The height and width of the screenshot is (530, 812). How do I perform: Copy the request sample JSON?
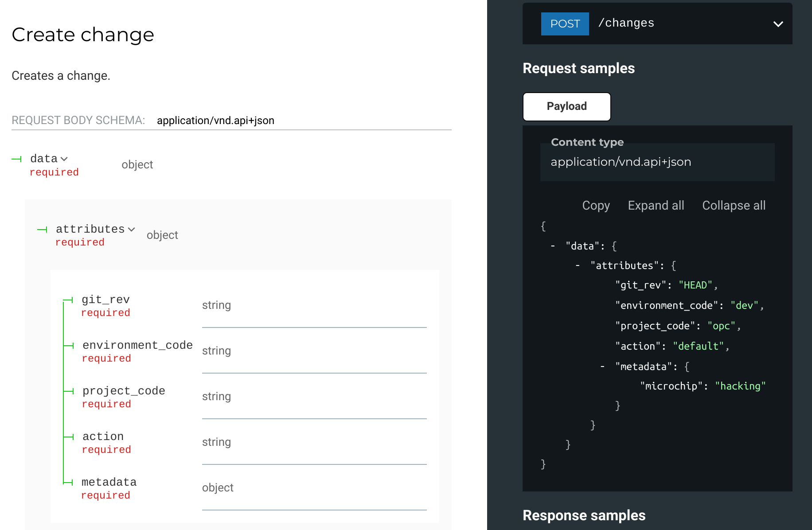(596, 206)
